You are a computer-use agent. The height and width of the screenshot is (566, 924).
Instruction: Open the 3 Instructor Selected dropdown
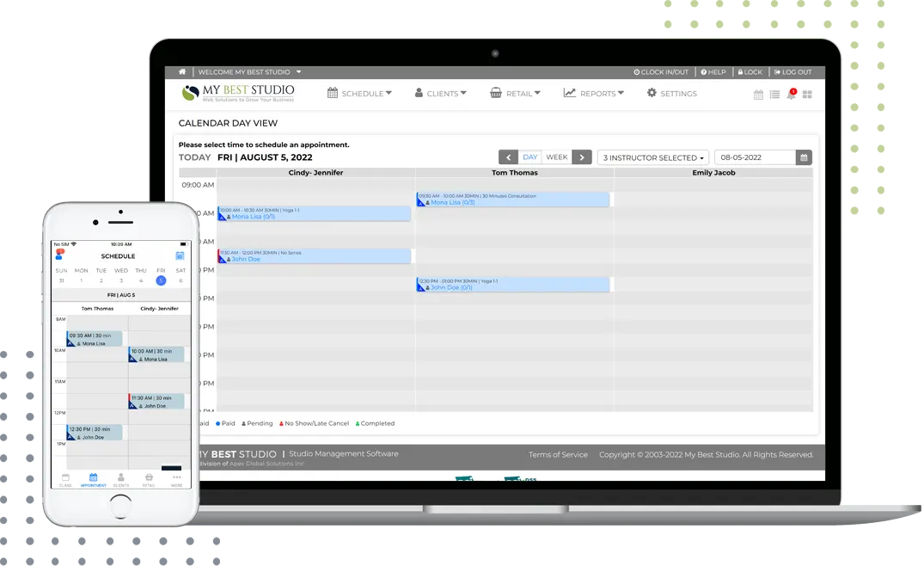click(x=653, y=157)
